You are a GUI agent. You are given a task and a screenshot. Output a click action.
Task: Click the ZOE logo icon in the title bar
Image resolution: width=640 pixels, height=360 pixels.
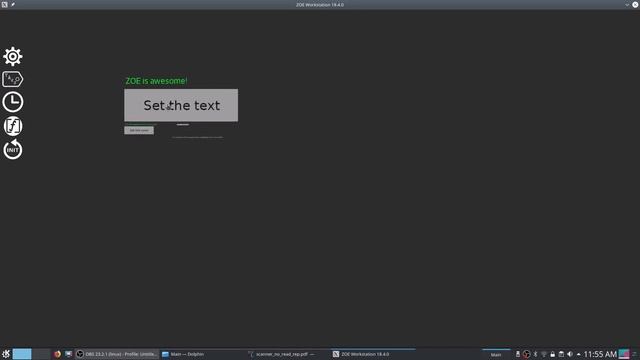(x=4, y=4)
